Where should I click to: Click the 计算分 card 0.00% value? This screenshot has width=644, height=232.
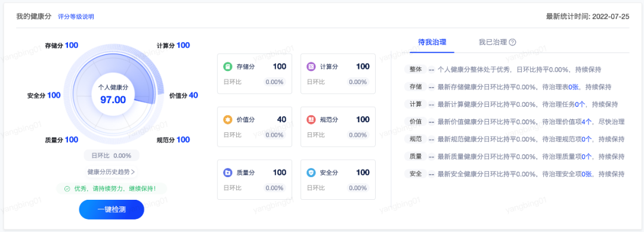358,82
